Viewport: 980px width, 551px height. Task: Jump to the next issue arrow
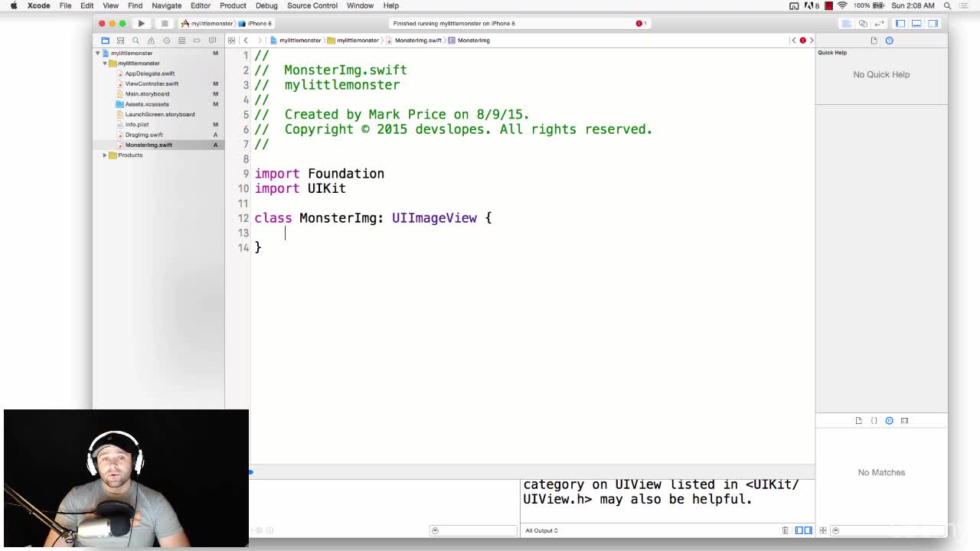pyautogui.click(x=812, y=41)
